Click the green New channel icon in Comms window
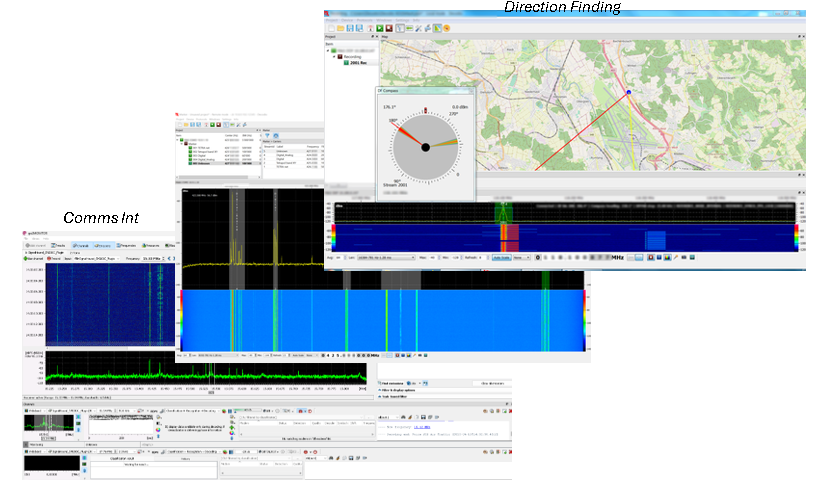Image resolution: width=831 pixels, height=483 pixels. point(27,257)
